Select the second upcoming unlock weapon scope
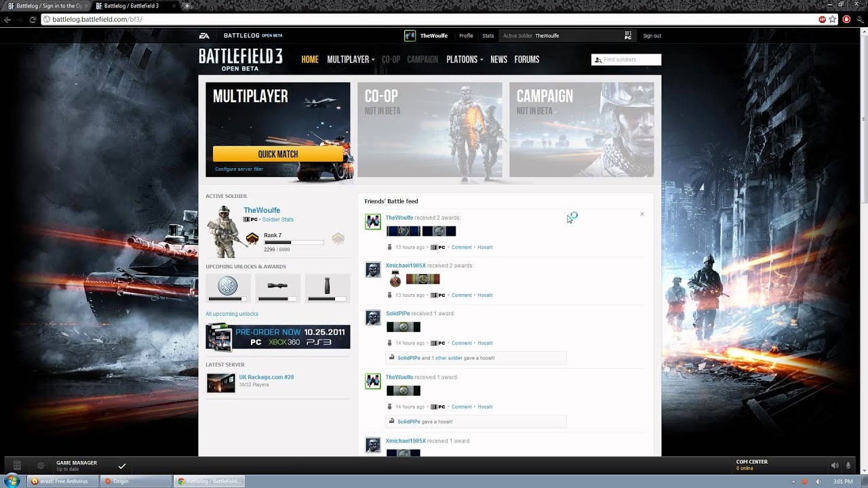Viewport: 868px width, 488px height. (x=277, y=288)
